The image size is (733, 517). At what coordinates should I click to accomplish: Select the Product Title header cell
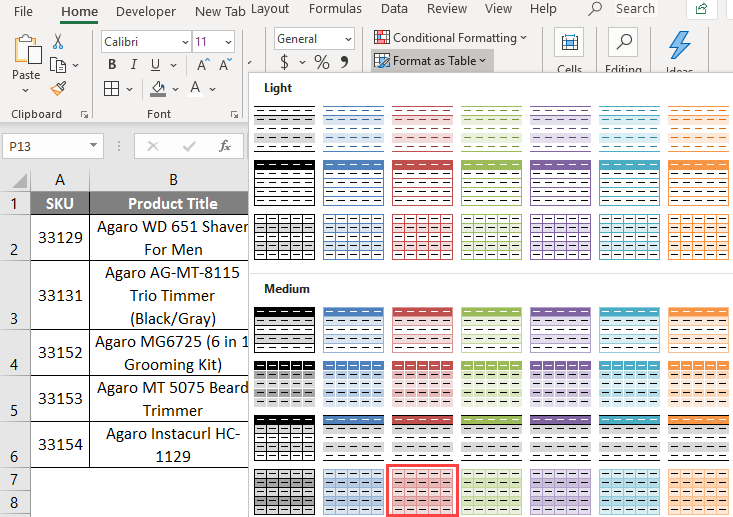pos(169,203)
